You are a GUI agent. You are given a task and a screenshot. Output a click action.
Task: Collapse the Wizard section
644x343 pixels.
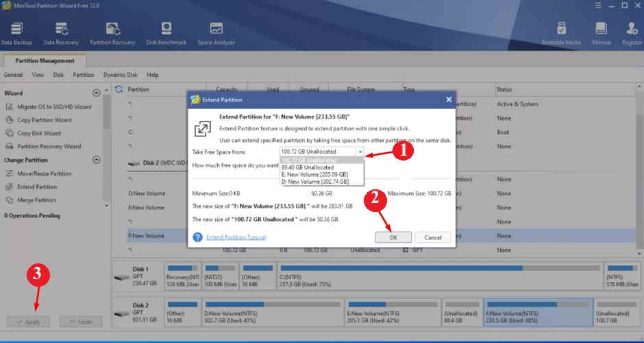[x=97, y=93]
